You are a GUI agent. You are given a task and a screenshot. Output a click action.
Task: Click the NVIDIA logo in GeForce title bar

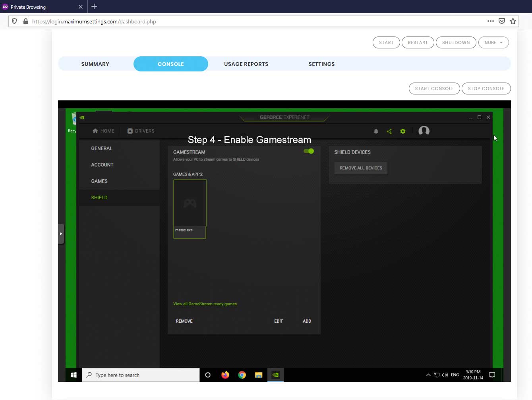point(82,117)
